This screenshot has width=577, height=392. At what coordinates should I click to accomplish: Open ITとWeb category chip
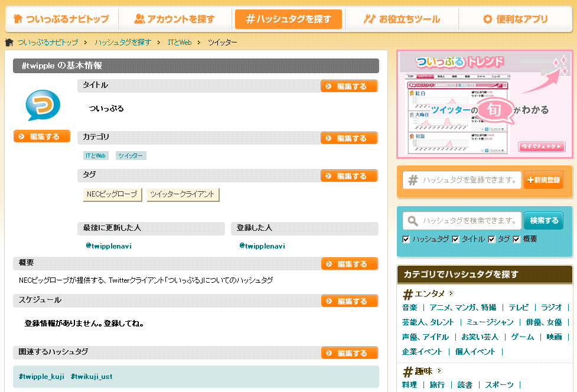coord(96,155)
